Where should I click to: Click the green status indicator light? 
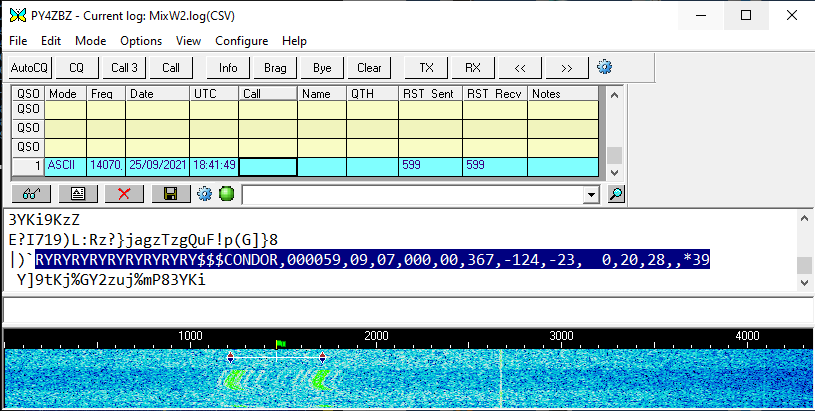pyautogui.click(x=226, y=194)
